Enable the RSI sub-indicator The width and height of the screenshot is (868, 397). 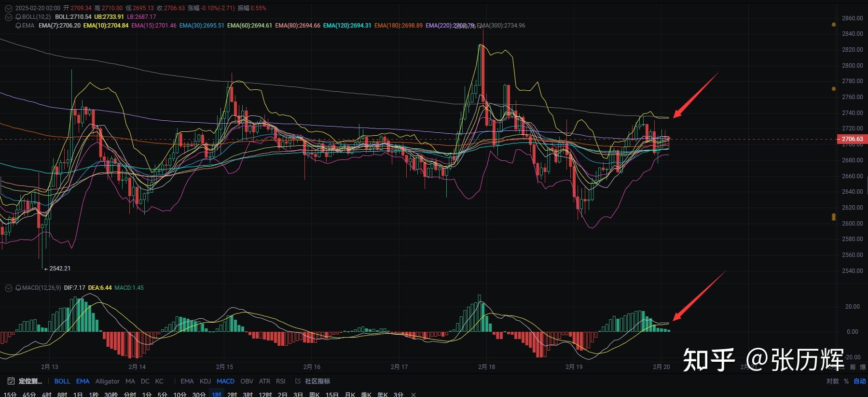coord(280,381)
